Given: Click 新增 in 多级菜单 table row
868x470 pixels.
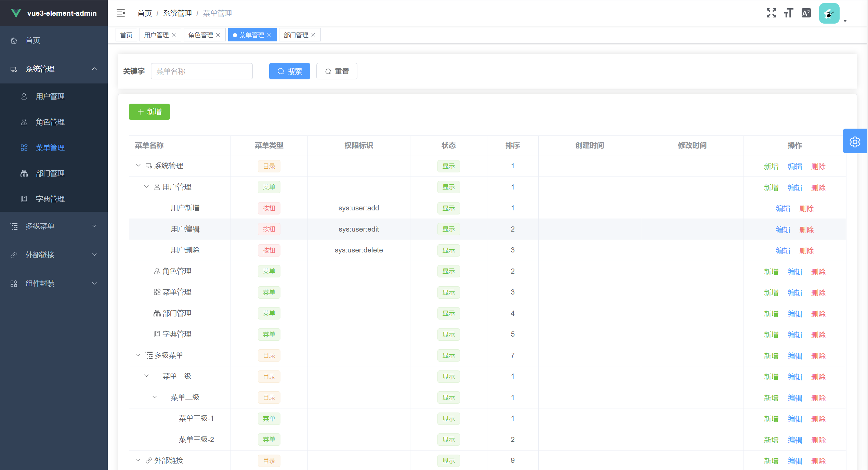Looking at the screenshot, I should (x=771, y=356).
